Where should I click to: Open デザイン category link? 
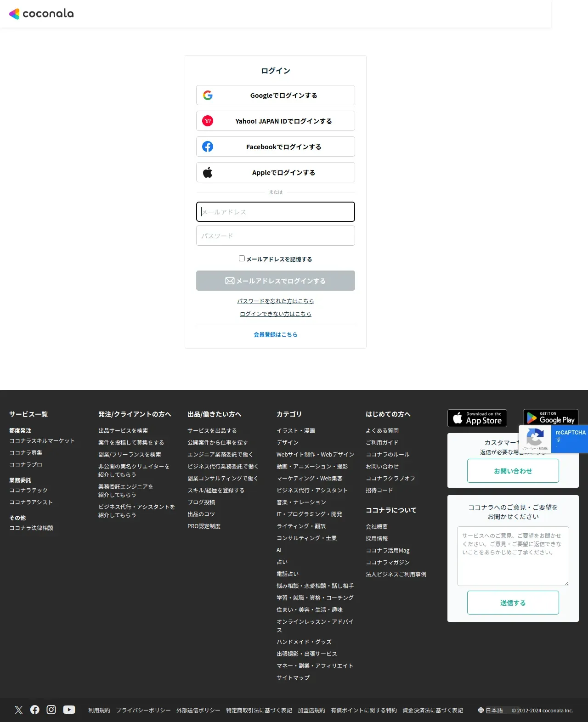tap(288, 443)
